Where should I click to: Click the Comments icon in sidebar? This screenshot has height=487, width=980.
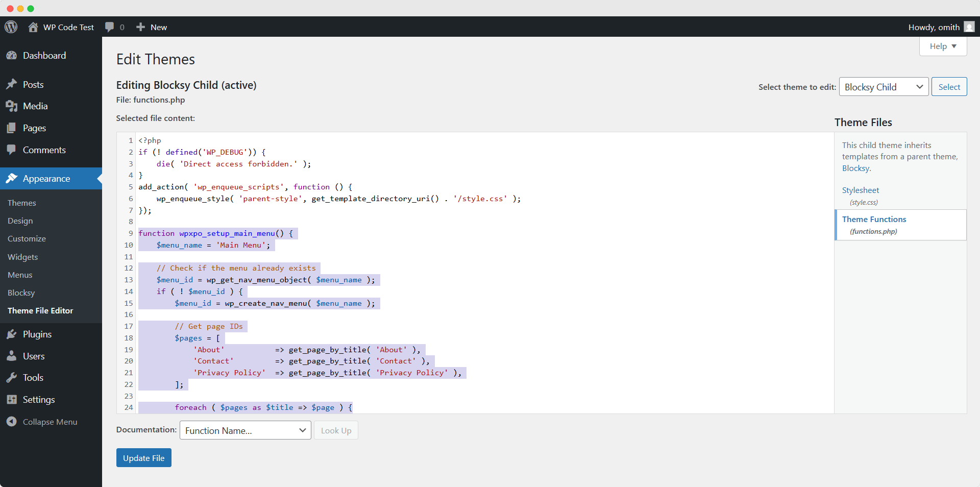point(11,150)
